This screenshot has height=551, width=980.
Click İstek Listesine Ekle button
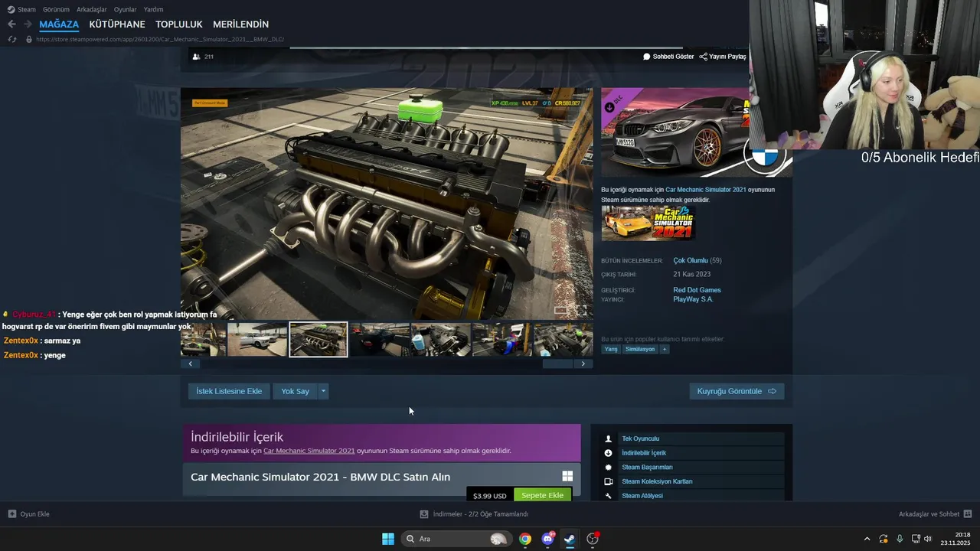[229, 391]
